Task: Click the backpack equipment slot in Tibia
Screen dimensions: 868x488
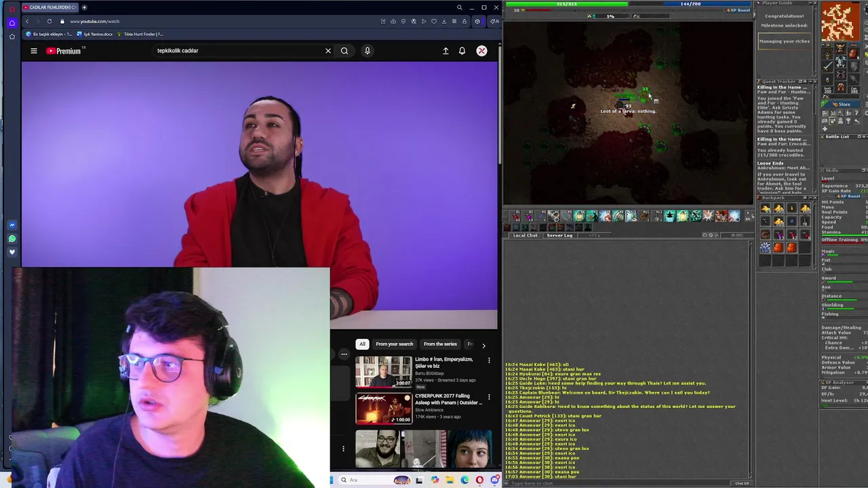Action: pos(854,54)
